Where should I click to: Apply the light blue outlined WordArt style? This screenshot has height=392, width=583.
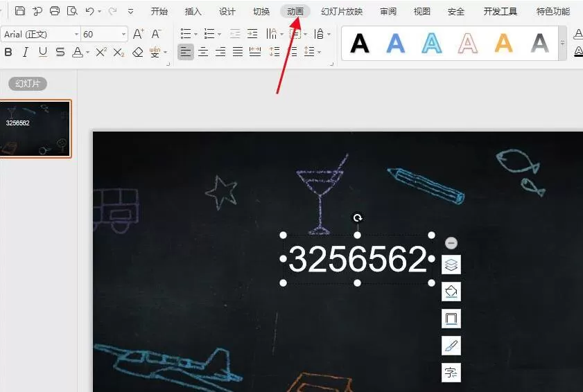point(432,44)
